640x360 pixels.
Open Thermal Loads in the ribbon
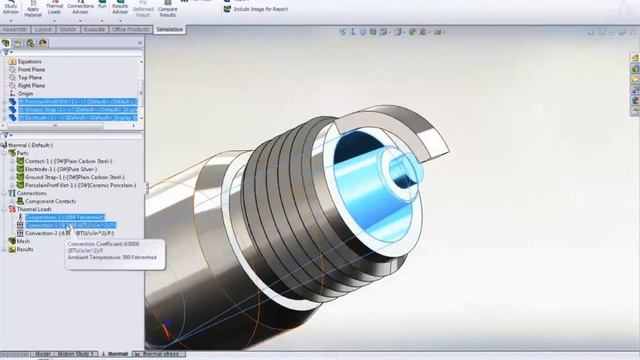54,8
